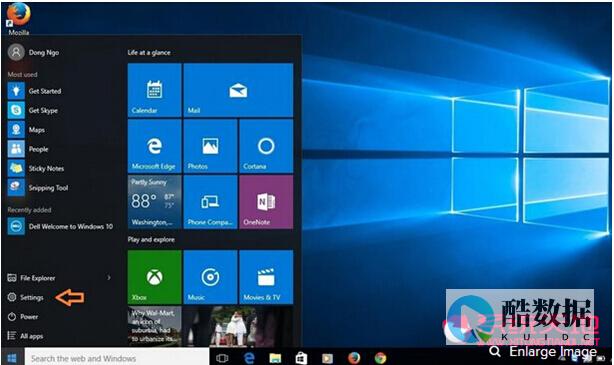The width and height of the screenshot is (614, 365).
Task: Open the photo live tile beside the news
Action: 238,326
